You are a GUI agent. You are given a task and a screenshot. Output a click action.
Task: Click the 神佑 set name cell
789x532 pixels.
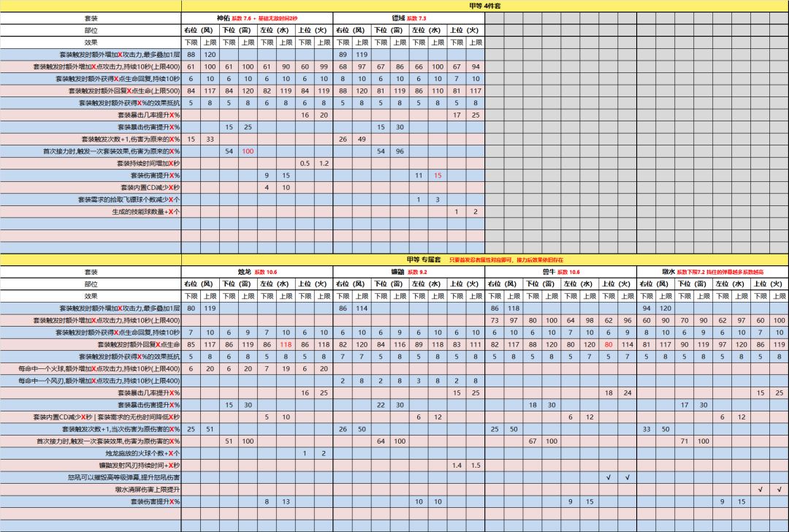(257, 18)
